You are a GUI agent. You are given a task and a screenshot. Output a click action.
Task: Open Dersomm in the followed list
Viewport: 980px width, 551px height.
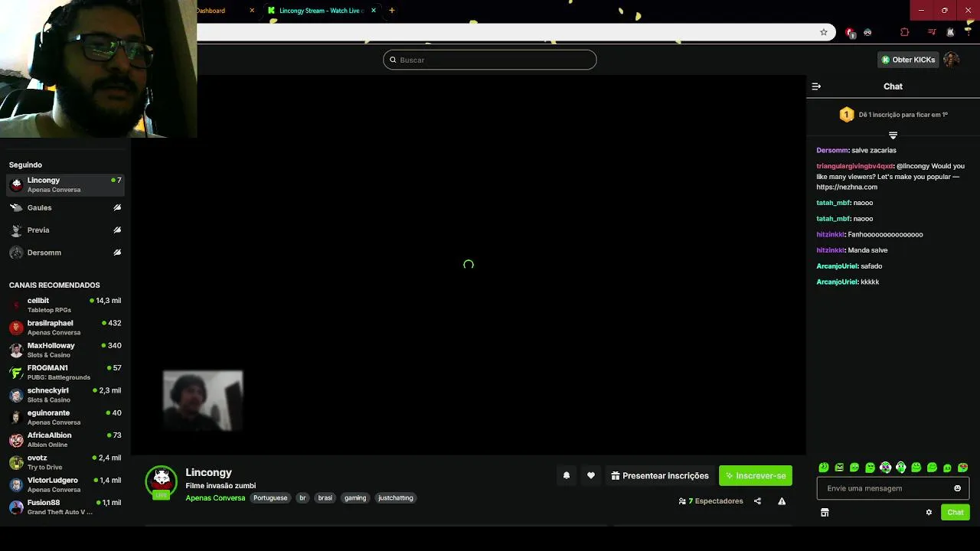(65, 253)
